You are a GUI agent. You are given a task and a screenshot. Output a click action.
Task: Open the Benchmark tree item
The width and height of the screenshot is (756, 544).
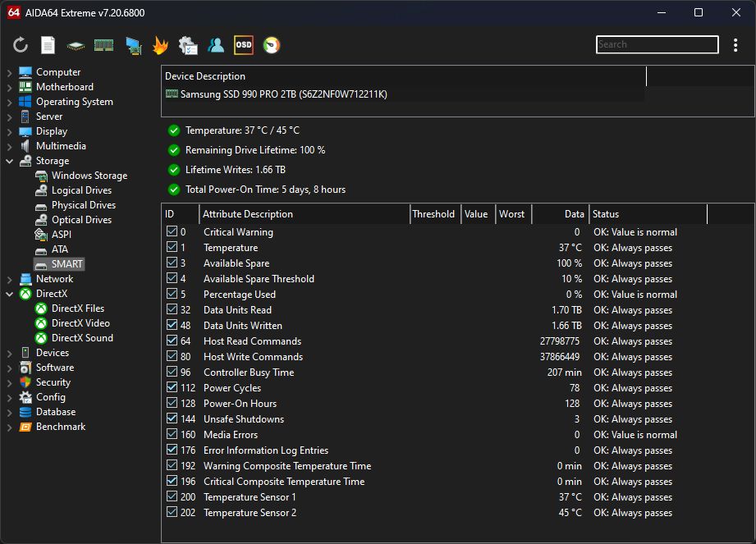pyautogui.click(x=60, y=427)
